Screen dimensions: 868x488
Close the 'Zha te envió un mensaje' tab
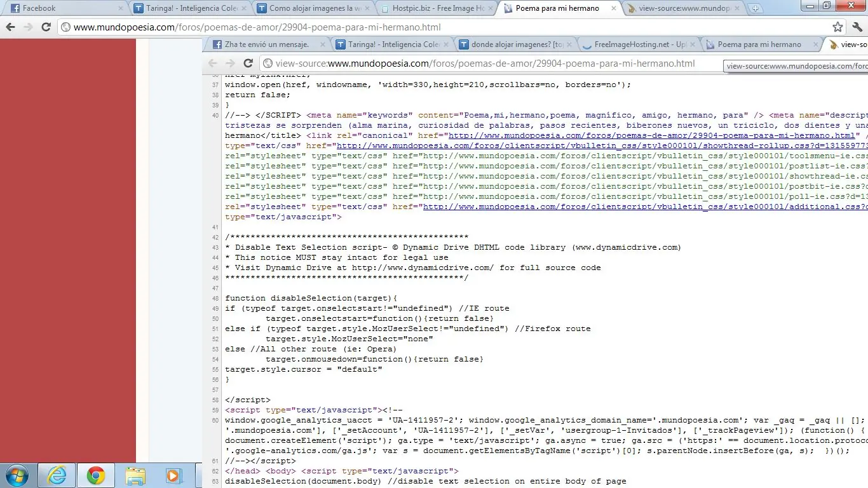click(x=323, y=44)
